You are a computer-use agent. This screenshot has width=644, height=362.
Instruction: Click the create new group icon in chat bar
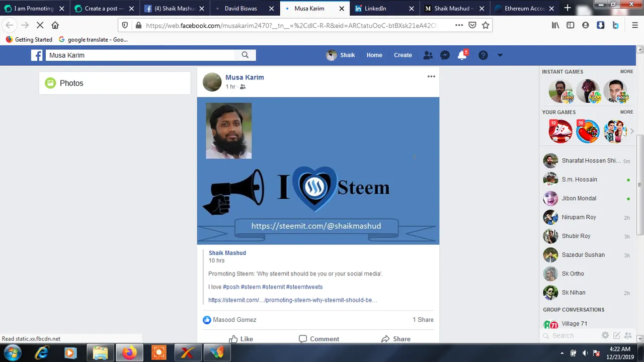tap(627, 335)
